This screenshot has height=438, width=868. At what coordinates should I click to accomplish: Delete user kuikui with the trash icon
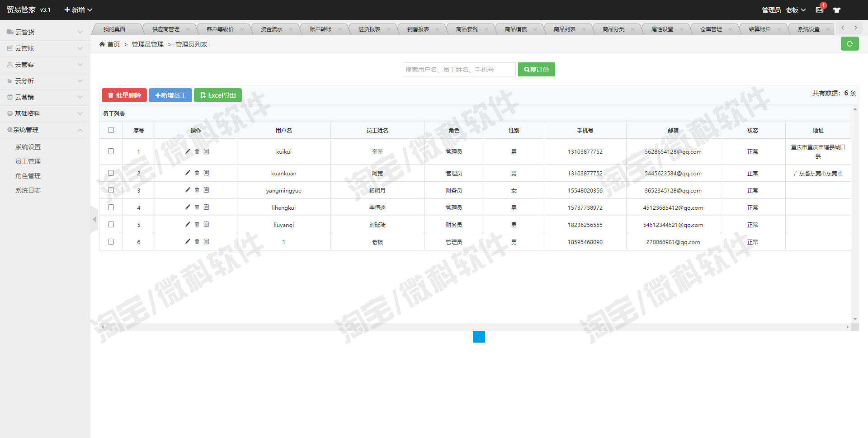pos(197,151)
